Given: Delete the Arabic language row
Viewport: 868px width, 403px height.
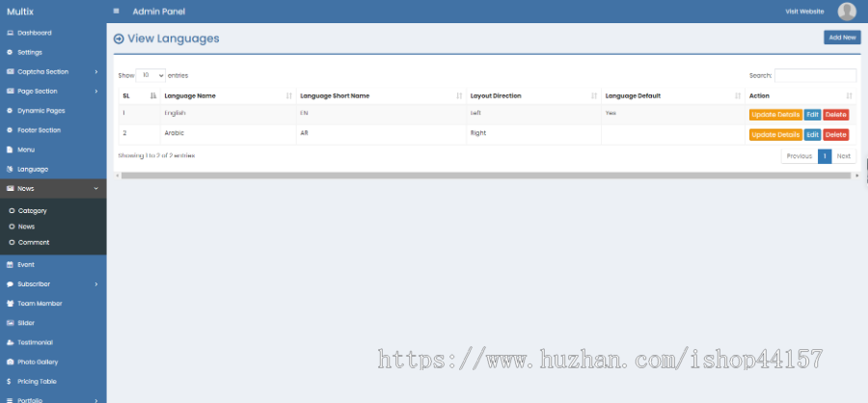Looking at the screenshot, I should click(836, 135).
